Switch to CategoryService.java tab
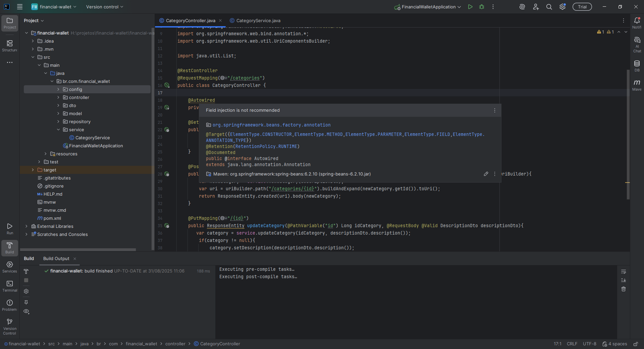Image resolution: width=644 pixels, height=349 pixels. tap(255, 20)
